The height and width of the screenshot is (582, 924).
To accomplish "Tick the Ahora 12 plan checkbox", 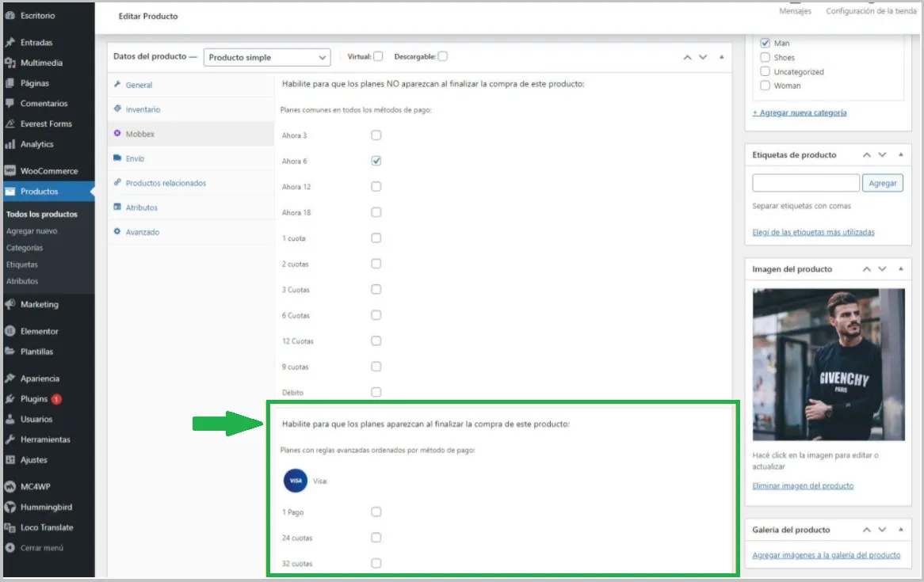I will pyautogui.click(x=376, y=187).
